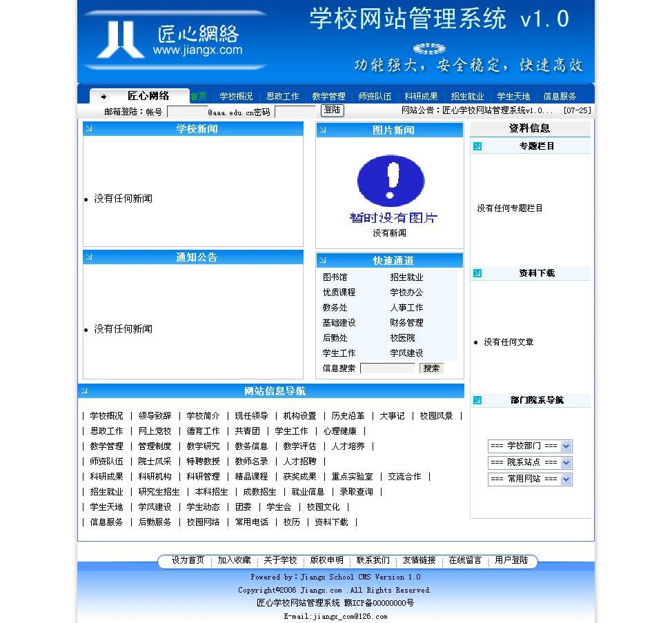
Task: Click arrow icon in 通知公告 header
Action: click(89, 257)
